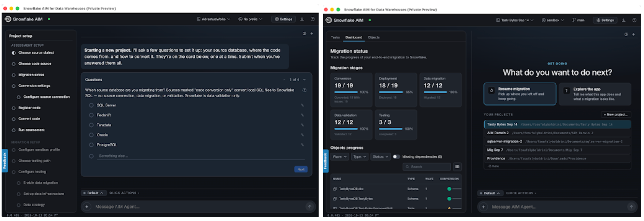Open the Tasty Bytes Sep 14 project dropdown
Viewport: 644px width, 221px height.
point(515,20)
